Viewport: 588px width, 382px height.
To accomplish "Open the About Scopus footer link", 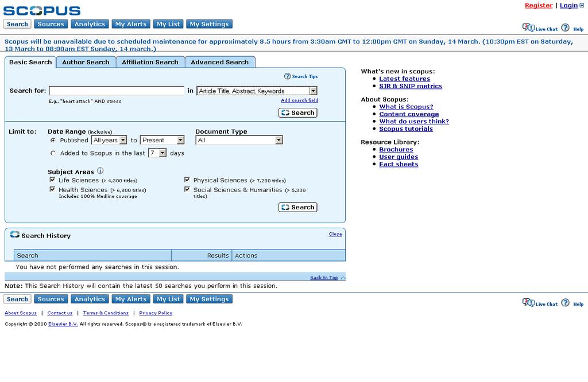I will 21,313.
